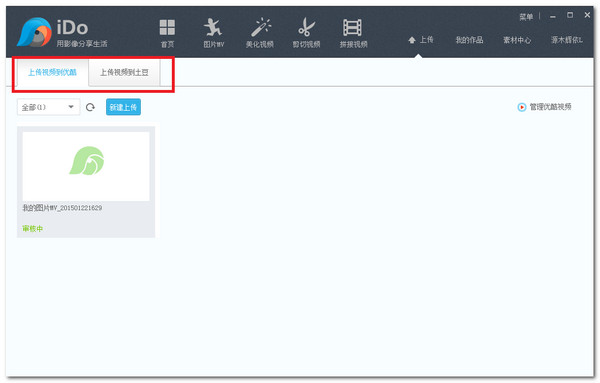The width and height of the screenshot is (600, 383).
Task: Minimize the iDo window
Action: (x=553, y=17)
